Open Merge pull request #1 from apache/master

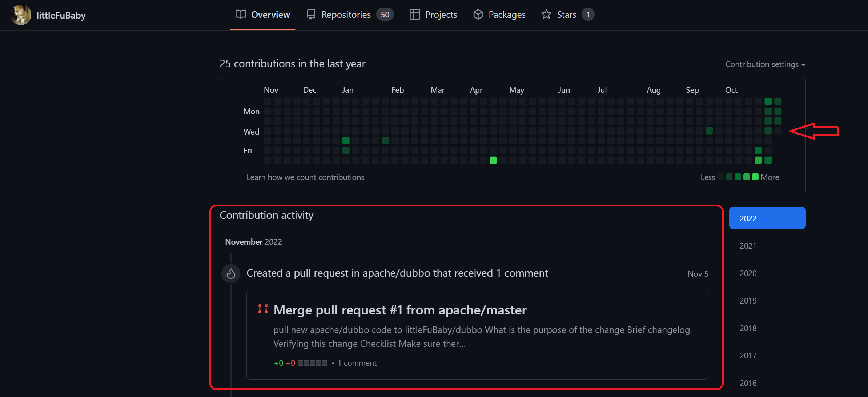point(400,310)
